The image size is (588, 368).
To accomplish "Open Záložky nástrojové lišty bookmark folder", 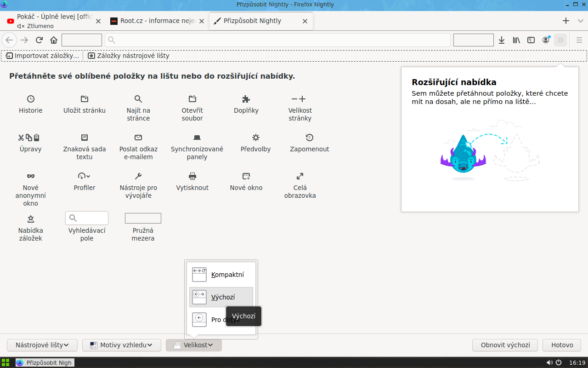I will 128,56.
